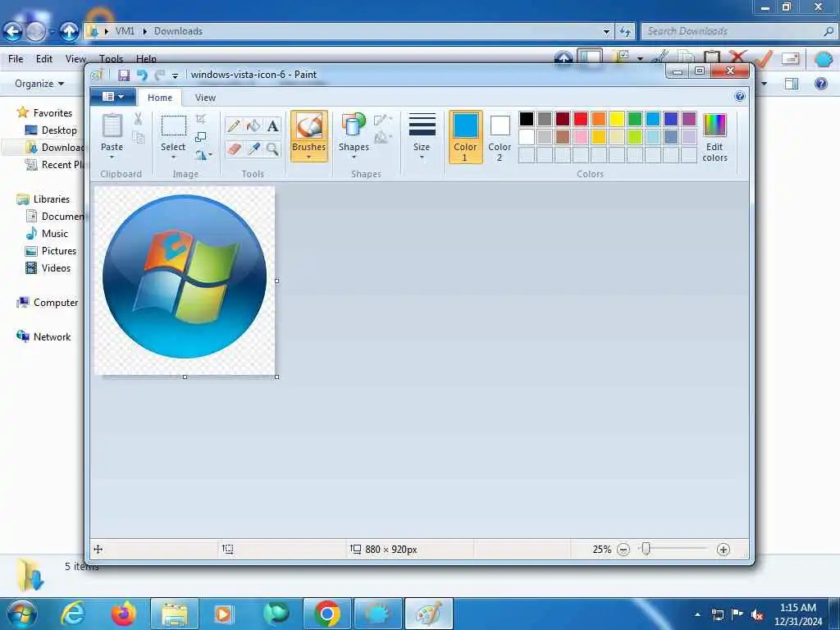Open the Size line thickness dropdown
The image size is (840, 630).
tap(422, 157)
